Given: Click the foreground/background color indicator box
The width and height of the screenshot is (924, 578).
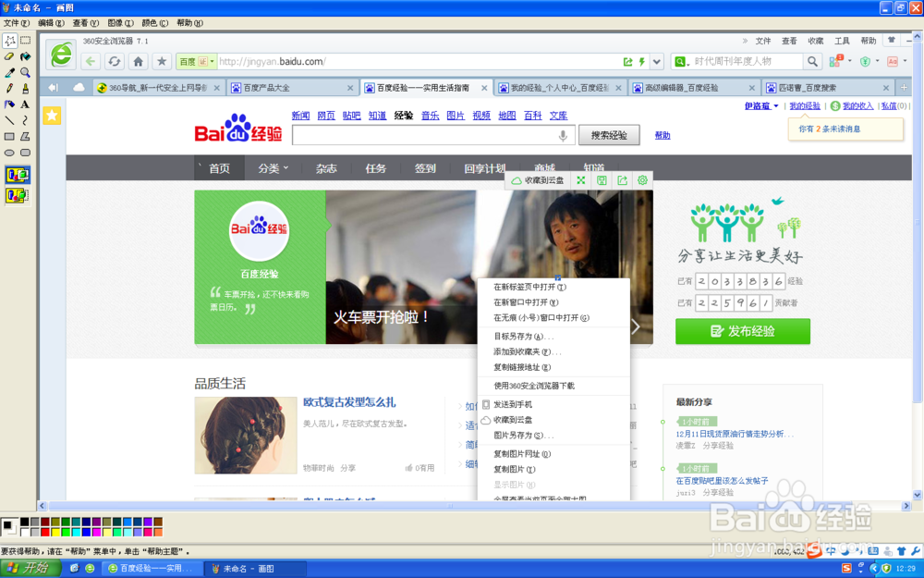Looking at the screenshot, I should click(x=9, y=527).
